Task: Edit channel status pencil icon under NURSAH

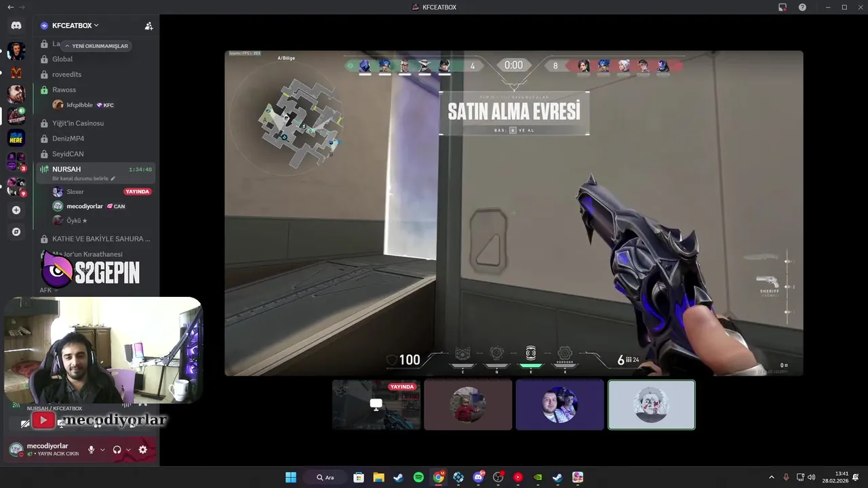Action: (113, 178)
